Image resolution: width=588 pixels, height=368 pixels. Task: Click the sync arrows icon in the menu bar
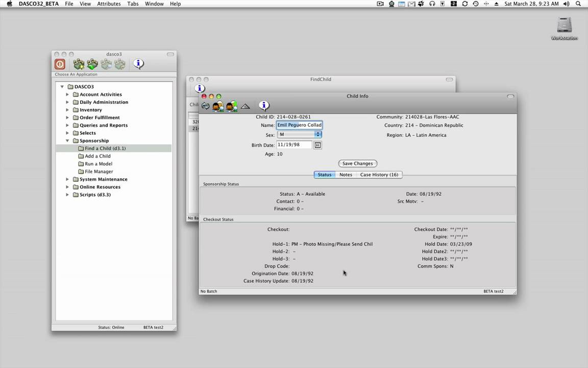pos(464,4)
